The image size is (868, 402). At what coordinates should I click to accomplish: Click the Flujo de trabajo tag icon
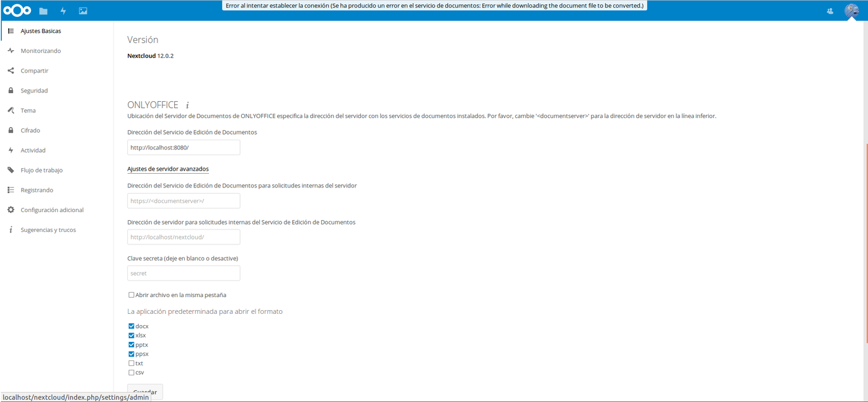click(x=11, y=170)
